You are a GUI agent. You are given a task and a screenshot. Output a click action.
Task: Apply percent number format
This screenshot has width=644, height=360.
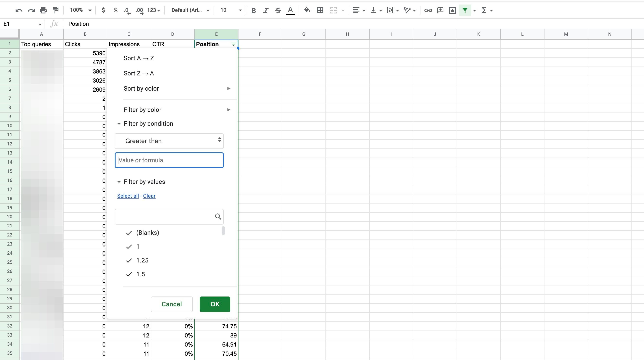pos(115,10)
